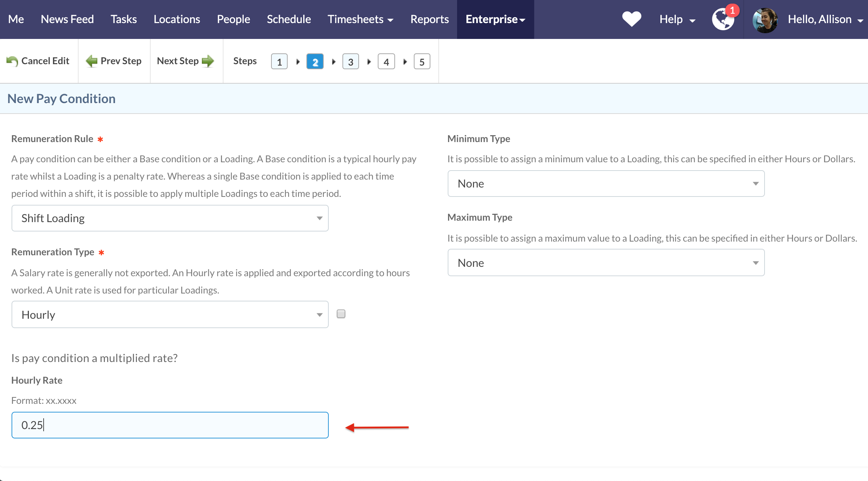Go to the Reports page
The height and width of the screenshot is (481, 868).
click(429, 19)
